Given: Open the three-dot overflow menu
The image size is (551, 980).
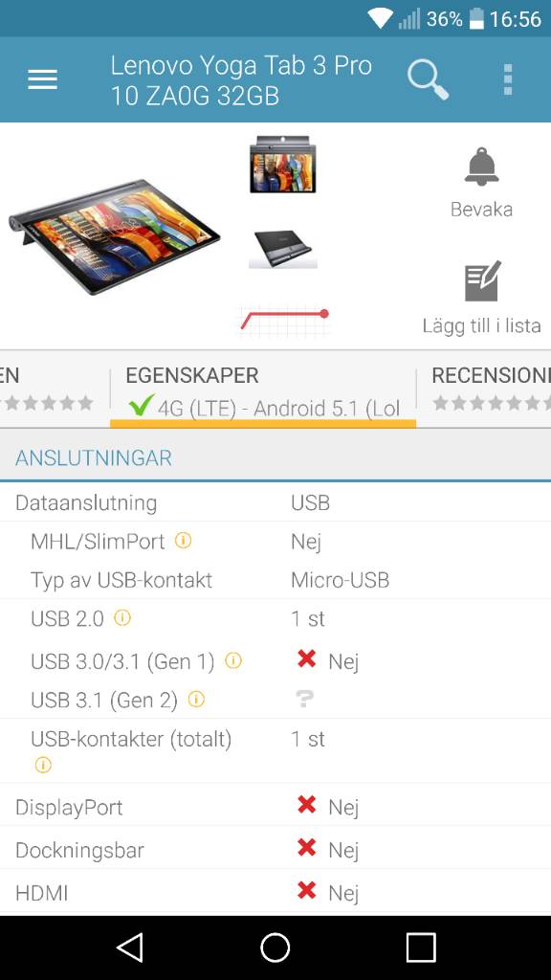Looking at the screenshot, I should 508,79.
